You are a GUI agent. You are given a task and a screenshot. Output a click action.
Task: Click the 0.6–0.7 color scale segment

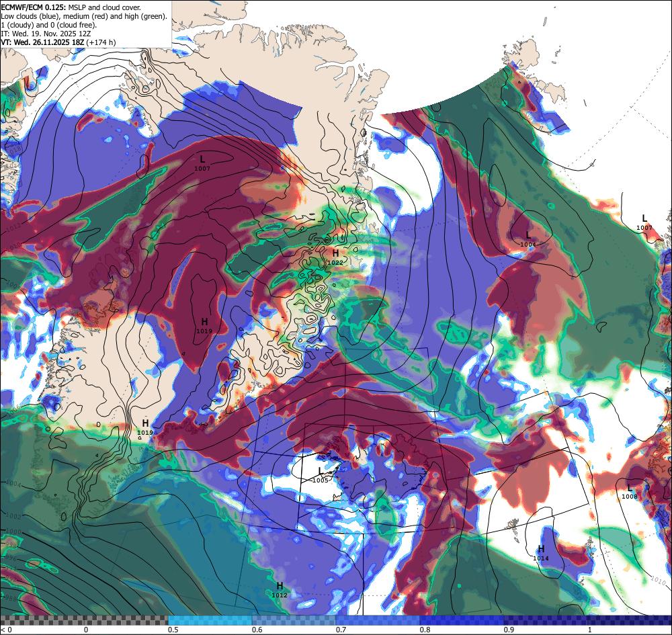click(x=294, y=620)
